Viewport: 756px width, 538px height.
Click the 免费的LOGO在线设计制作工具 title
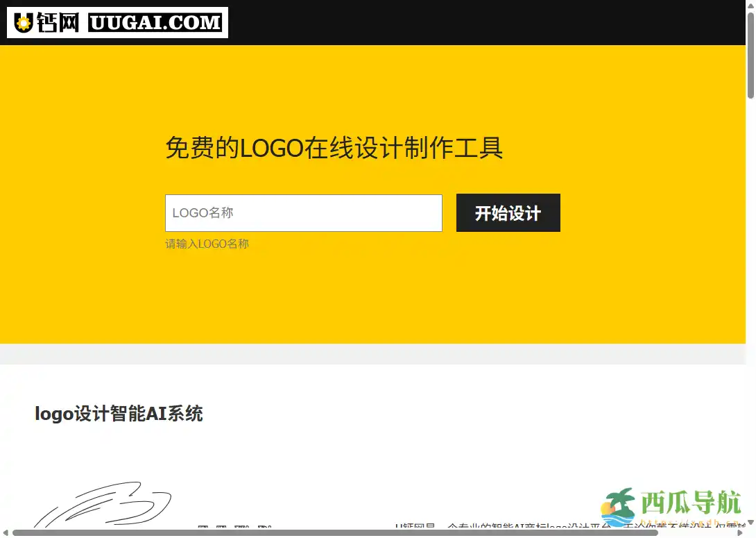coord(334,148)
